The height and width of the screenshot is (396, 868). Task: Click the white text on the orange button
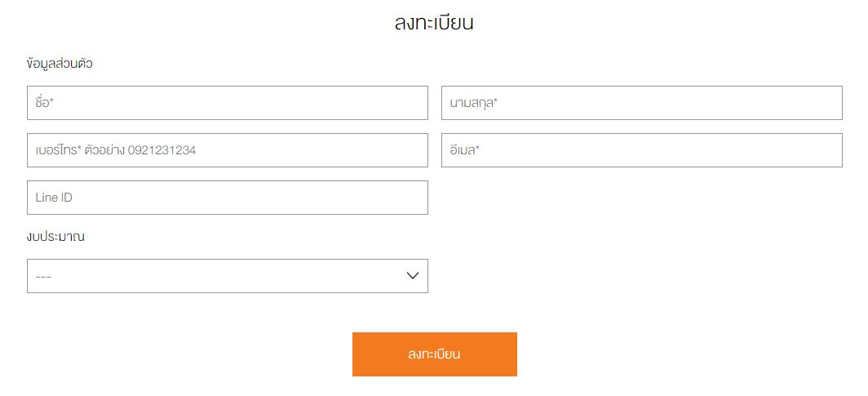pos(435,354)
